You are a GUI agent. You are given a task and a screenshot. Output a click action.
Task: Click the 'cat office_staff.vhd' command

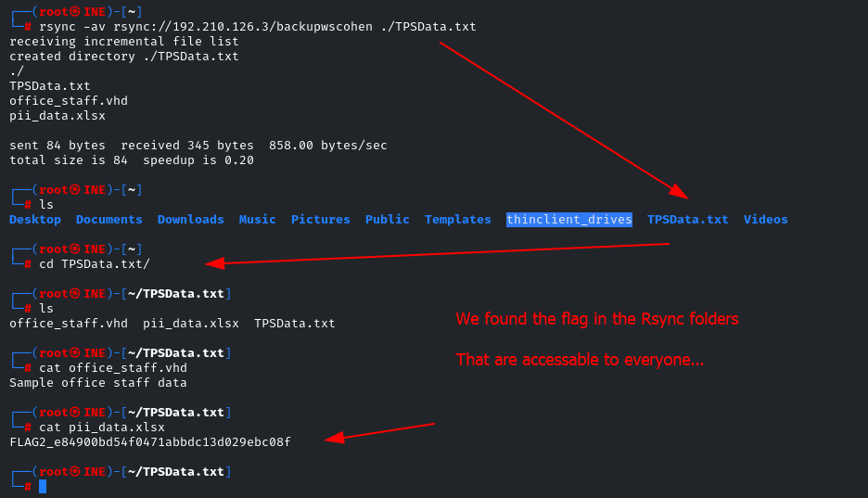[113, 368]
